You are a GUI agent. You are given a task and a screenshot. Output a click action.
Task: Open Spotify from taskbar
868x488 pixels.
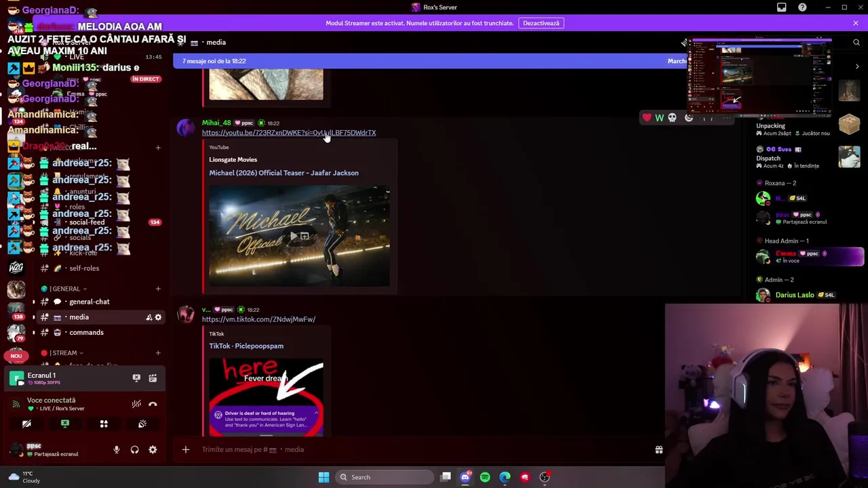tap(485, 477)
